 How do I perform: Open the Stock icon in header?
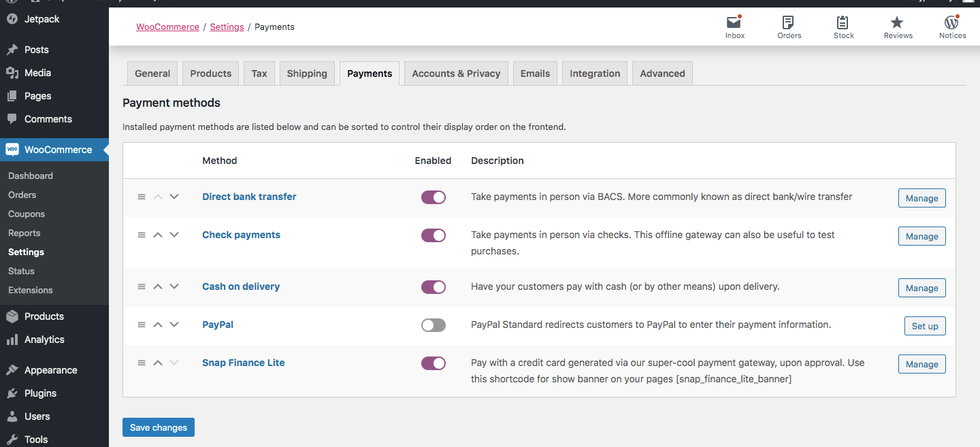pyautogui.click(x=843, y=22)
